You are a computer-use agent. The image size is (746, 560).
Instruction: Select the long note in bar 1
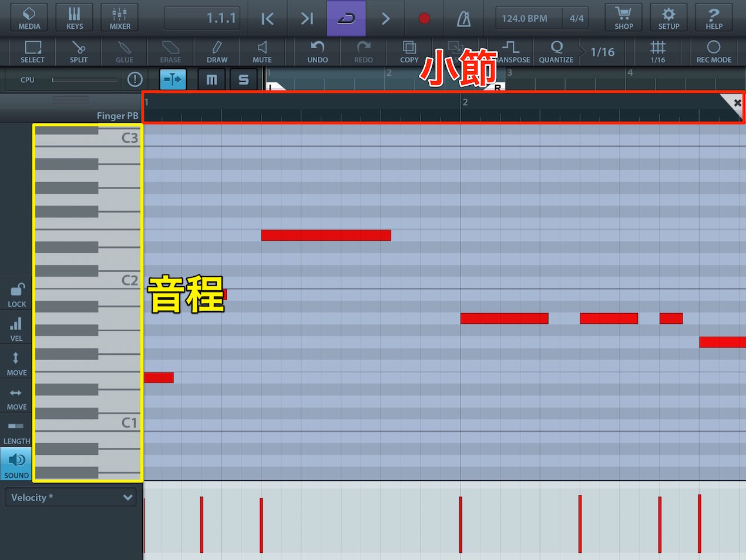click(x=326, y=235)
